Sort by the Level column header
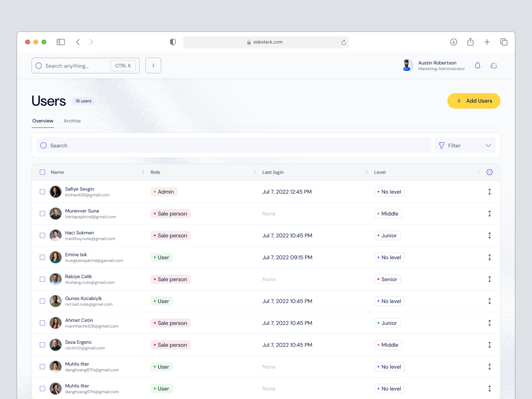Screen dimensions: 532x399 coord(380,172)
